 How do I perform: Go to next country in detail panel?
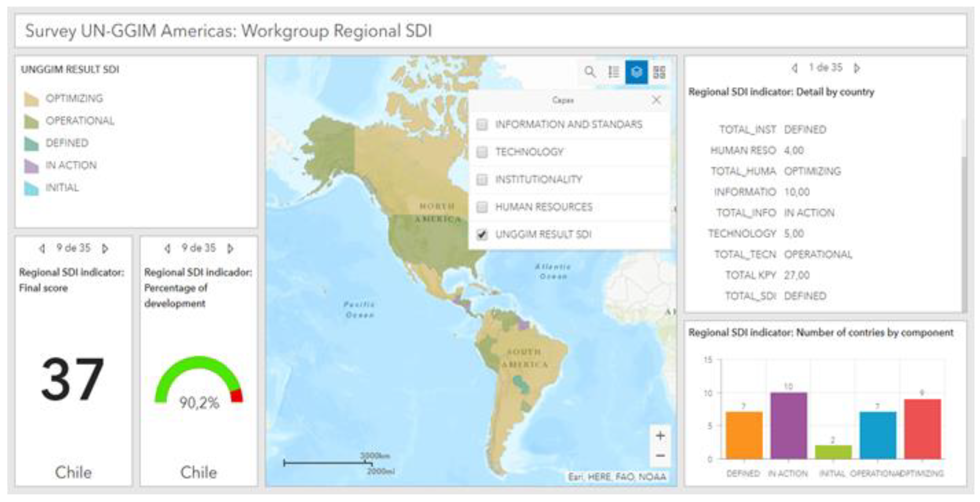pyautogui.click(x=857, y=68)
